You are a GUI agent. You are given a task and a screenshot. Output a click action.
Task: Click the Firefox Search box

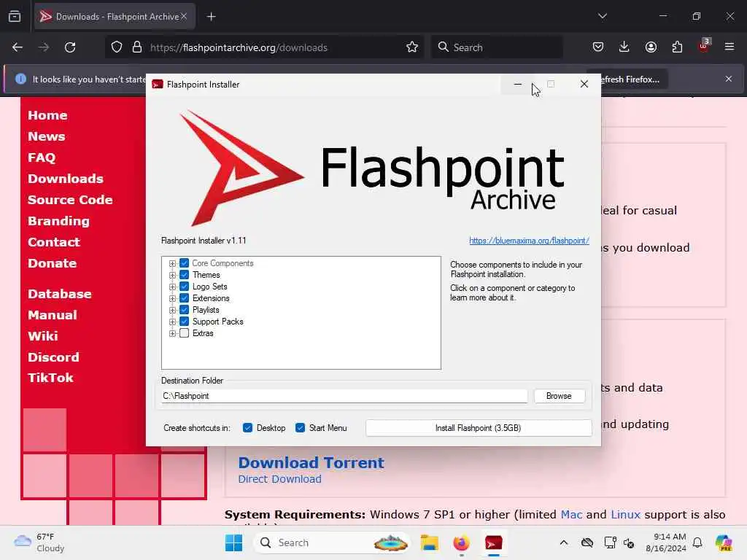point(497,47)
